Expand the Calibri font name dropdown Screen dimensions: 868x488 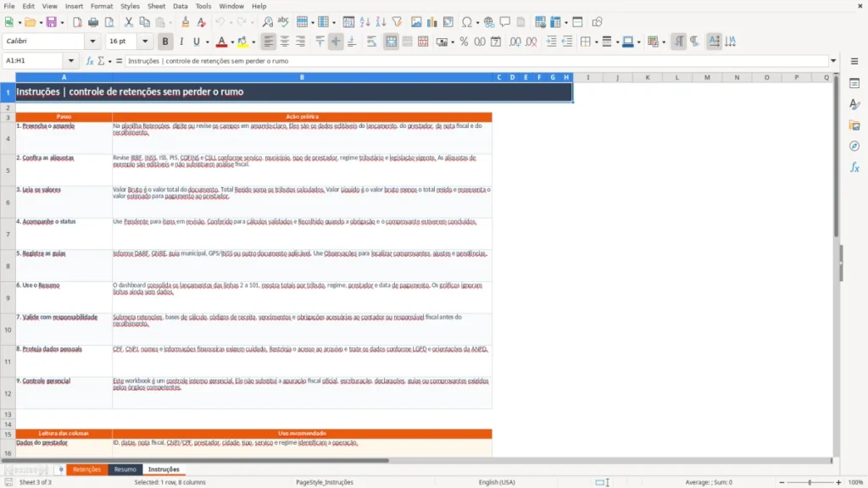92,41
